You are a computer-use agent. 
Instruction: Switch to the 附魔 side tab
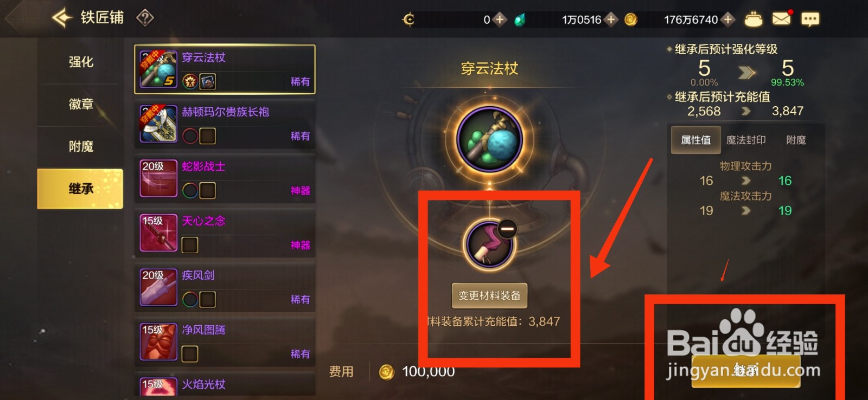pos(81,146)
